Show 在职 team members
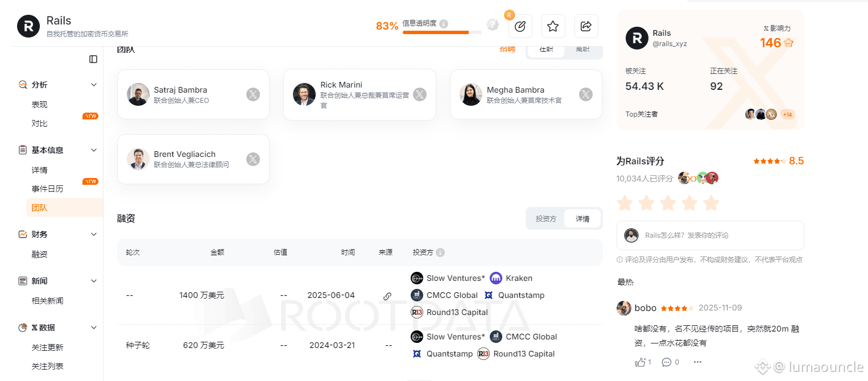 click(546, 49)
